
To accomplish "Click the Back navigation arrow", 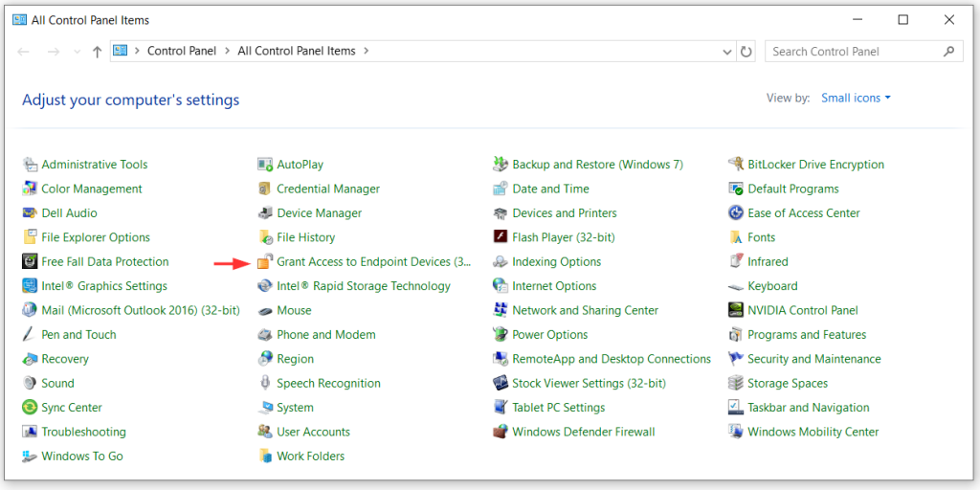I will click(24, 52).
